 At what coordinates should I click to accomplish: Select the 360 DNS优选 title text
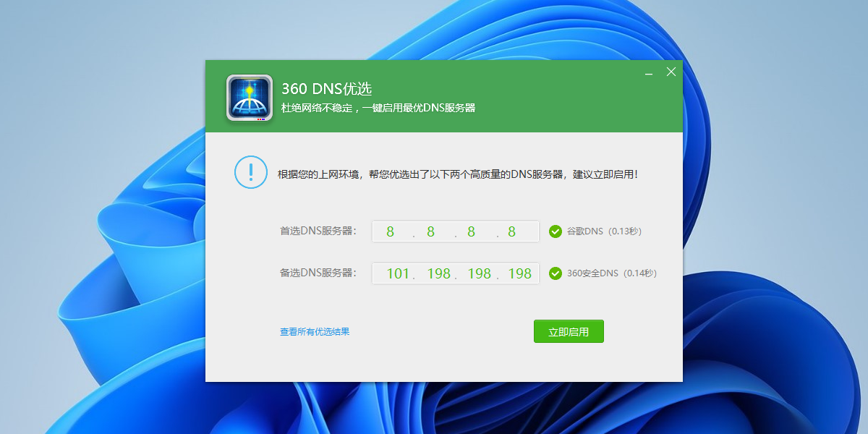click(x=326, y=89)
